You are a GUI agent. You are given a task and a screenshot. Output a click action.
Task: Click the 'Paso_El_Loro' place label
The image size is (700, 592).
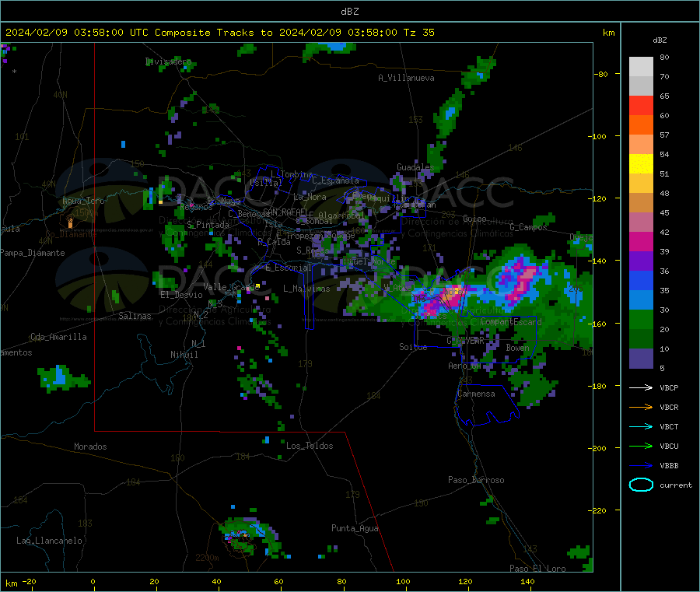point(537,569)
